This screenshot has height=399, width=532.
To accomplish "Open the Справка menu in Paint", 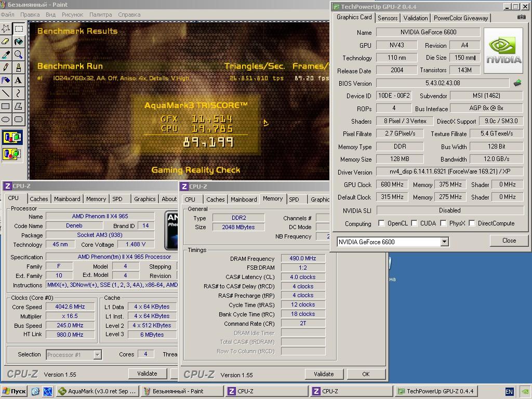I will pos(129,15).
